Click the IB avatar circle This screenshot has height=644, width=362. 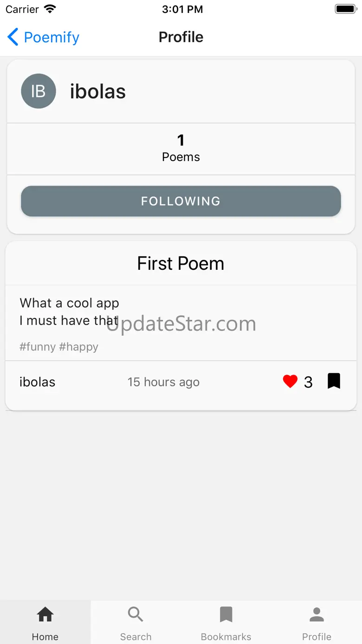pos(39,91)
